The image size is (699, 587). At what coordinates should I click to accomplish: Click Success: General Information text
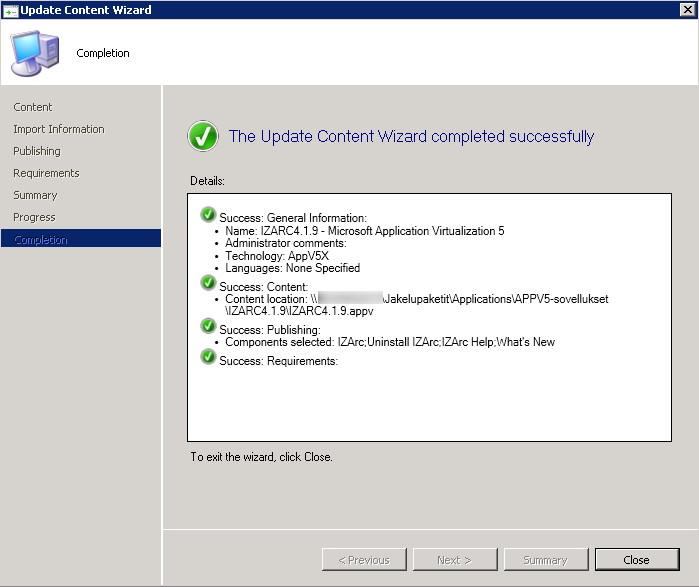pyautogui.click(x=293, y=218)
